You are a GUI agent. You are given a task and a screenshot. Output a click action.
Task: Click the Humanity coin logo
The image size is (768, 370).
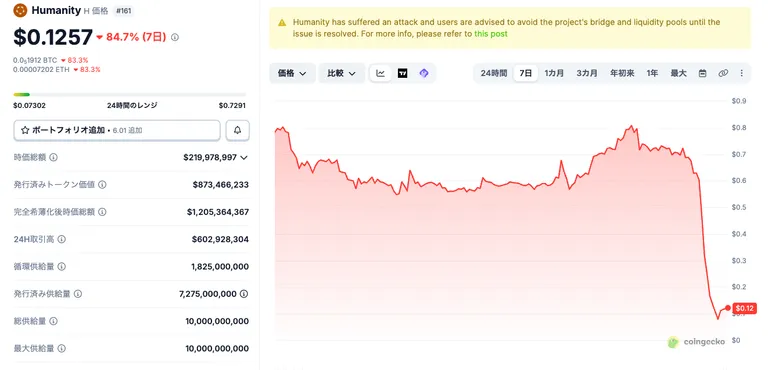[20, 10]
